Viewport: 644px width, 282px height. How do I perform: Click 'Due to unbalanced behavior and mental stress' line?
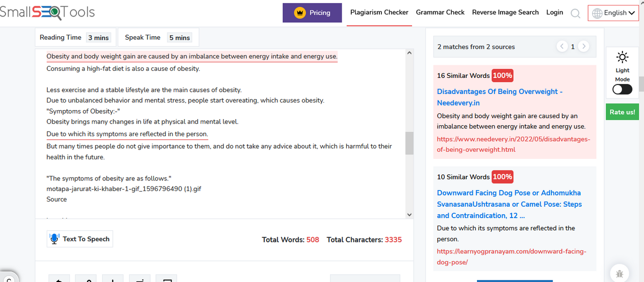click(185, 101)
